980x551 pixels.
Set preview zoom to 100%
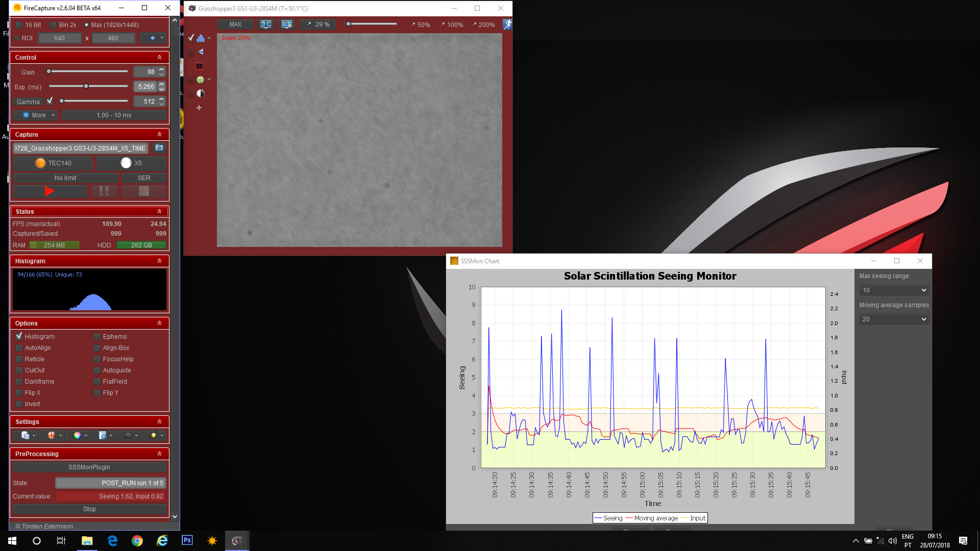point(452,25)
